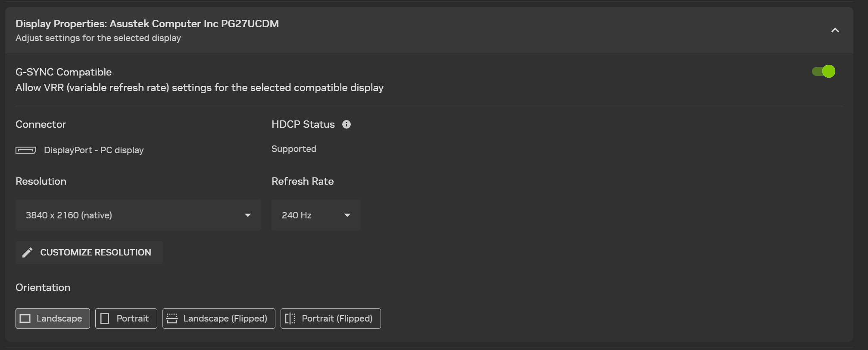Open the 3840 x 2160 resolution dropdown

[138, 215]
